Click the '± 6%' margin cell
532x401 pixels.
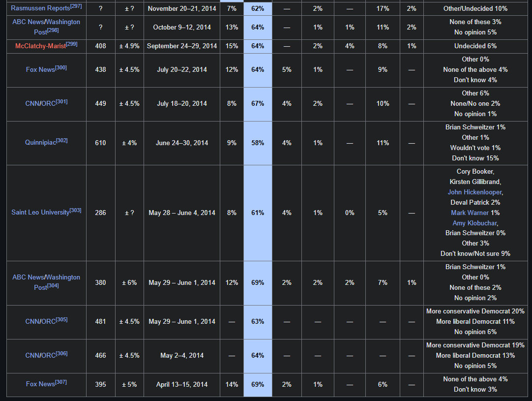click(x=129, y=283)
